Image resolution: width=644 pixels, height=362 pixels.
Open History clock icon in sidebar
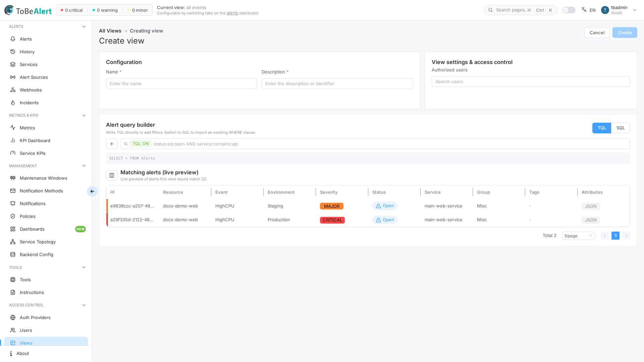click(x=13, y=52)
